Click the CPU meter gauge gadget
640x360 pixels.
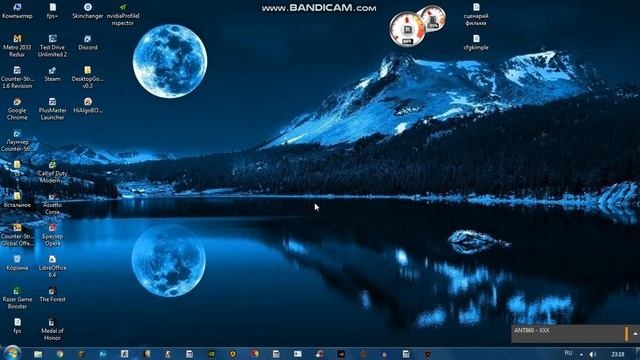coord(407,29)
